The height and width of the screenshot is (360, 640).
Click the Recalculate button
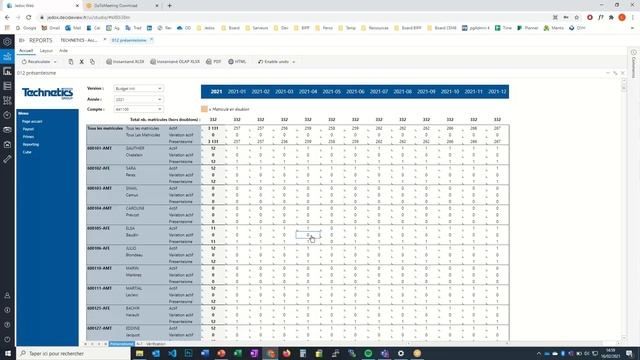click(36, 62)
